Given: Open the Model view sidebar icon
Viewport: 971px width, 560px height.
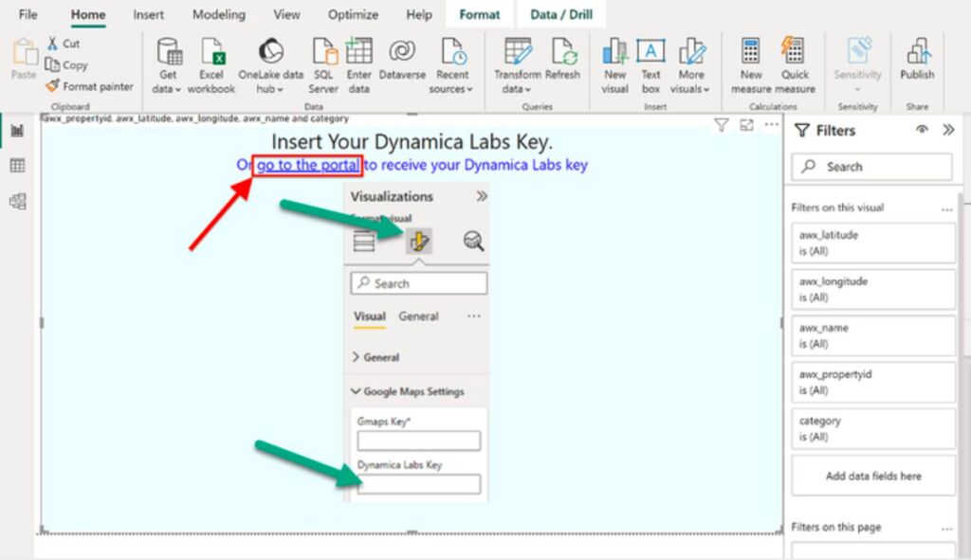Looking at the screenshot, I should (17, 201).
